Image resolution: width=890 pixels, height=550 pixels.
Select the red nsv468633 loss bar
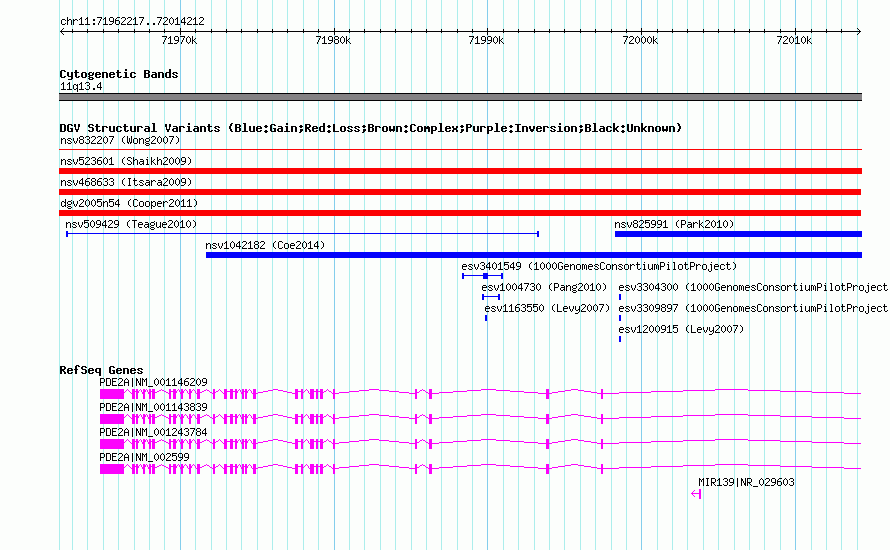460,192
